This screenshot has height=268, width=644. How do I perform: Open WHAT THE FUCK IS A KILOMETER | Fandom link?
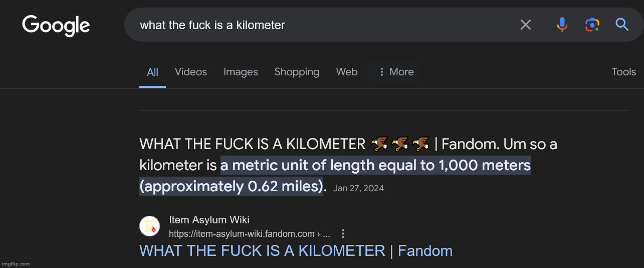click(296, 251)
